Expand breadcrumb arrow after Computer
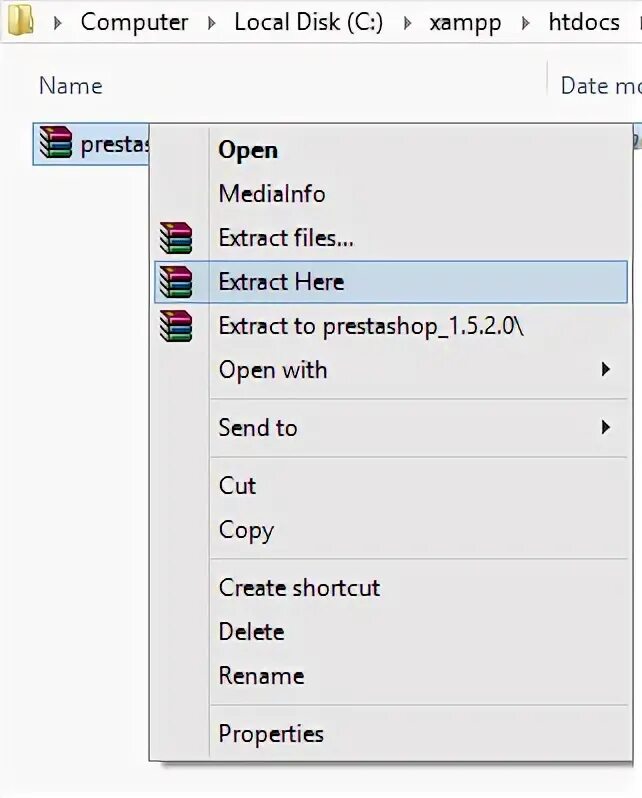Viewport: 642px width, 798px height. [211, 23]
